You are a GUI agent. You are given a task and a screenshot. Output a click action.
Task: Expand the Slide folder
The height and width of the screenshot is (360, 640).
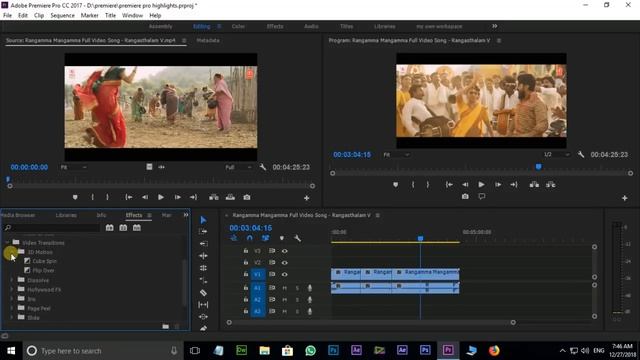point(12,317)
